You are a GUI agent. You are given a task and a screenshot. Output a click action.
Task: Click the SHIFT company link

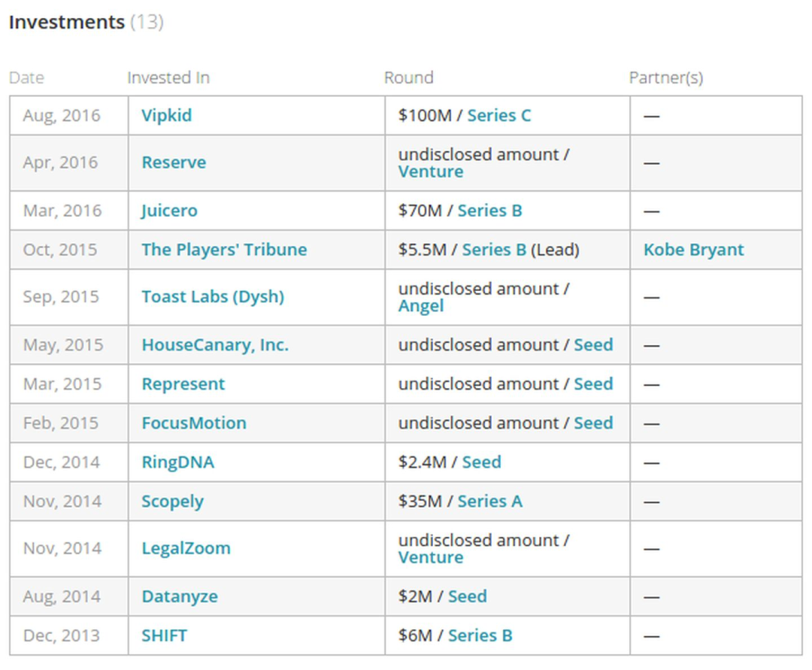coord(164,635)
